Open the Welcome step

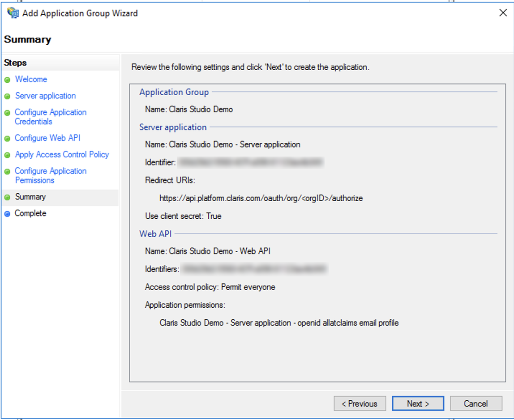pyautogui.click(x=31, y=79)
